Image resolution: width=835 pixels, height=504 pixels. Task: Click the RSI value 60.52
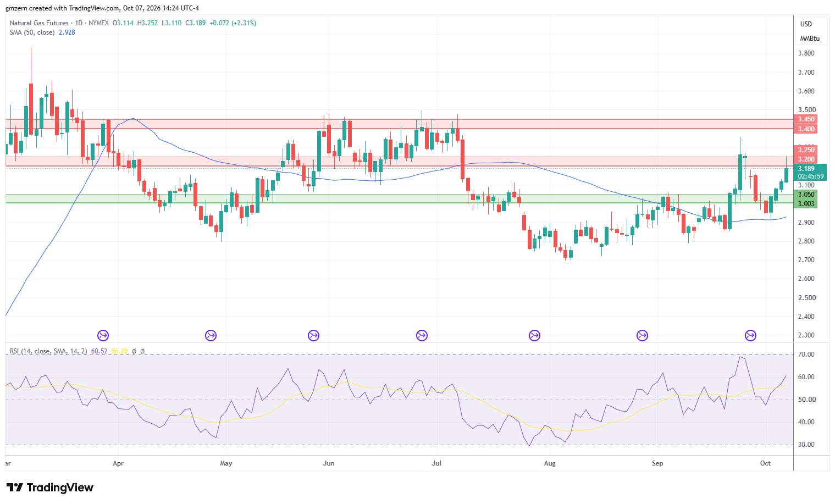pos(99,351)
